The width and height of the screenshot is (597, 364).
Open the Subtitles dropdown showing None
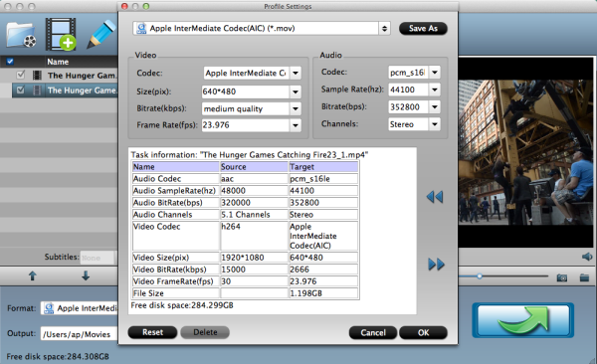(98, 258)
